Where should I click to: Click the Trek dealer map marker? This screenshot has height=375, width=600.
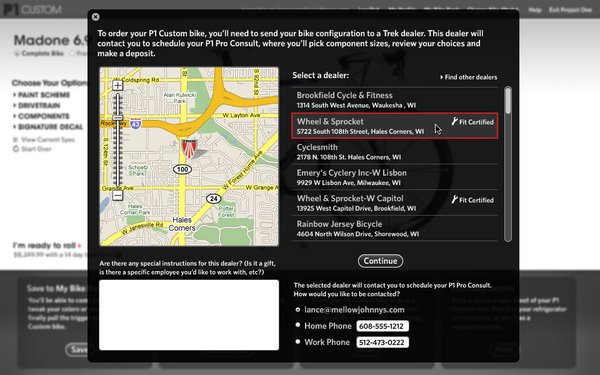pos(189,149)
